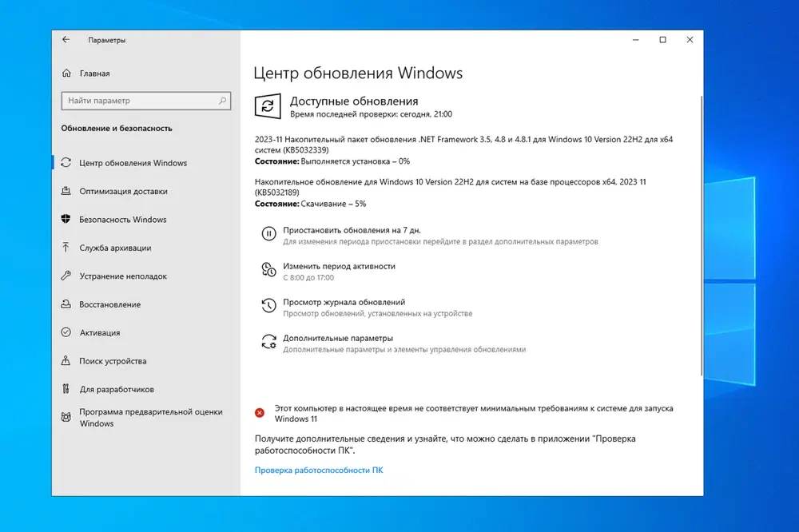This screenshot has height=532, width=799.
Task: Open the Главная home icon
Action: tap(66, 73)
